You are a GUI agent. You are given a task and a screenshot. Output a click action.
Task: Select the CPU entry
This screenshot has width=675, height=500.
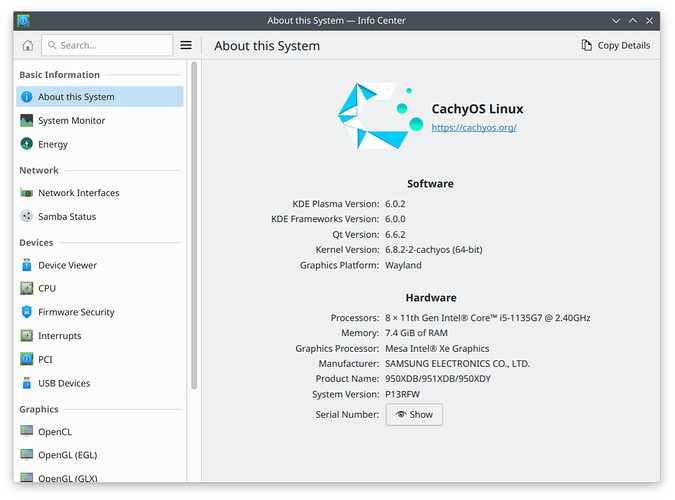pyautogui.click(x=47, y=289)
